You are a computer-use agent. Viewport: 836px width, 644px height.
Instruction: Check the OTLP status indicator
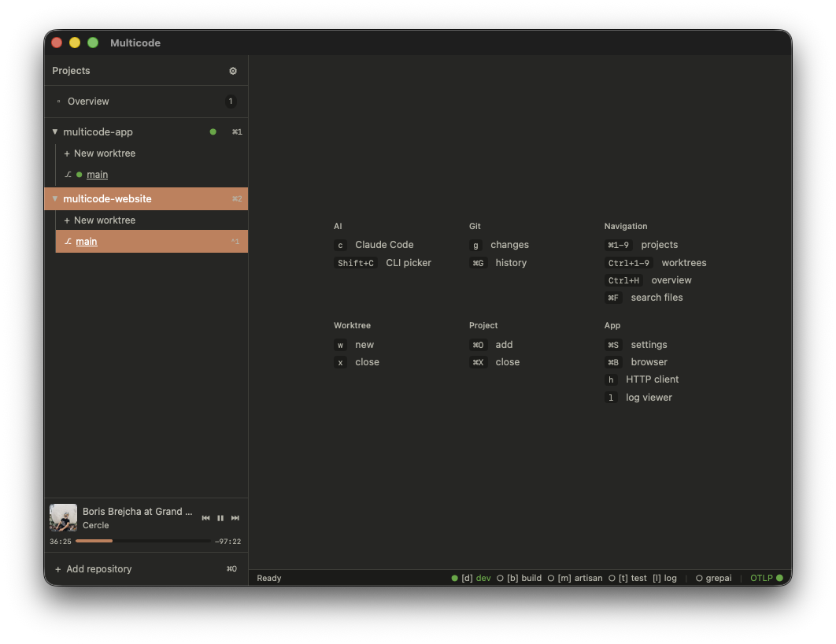[x=765, y=578]
